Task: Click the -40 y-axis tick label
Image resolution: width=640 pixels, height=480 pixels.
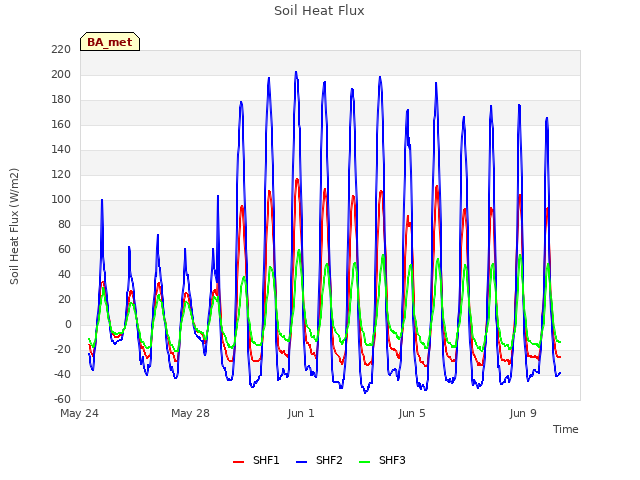Action: (62, 374)
